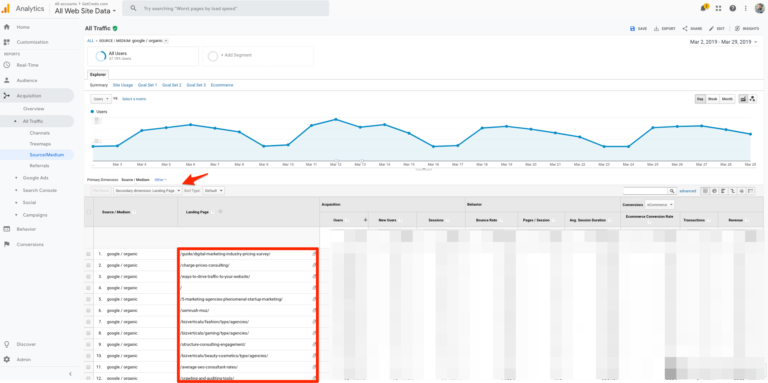This screenshot has height=383, width=768.
Task: Open Sort Type Default dropdown
Action: (x=214, y=191)
